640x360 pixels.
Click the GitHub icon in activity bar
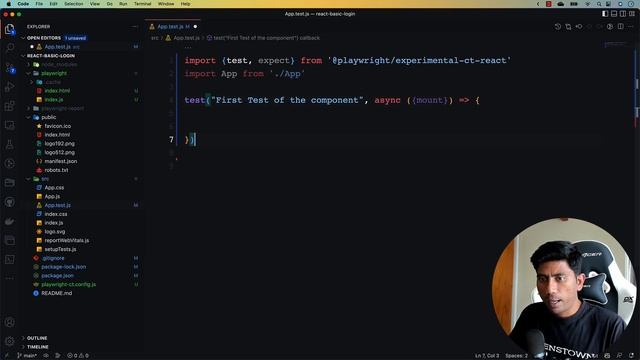(x=9, y=202)
